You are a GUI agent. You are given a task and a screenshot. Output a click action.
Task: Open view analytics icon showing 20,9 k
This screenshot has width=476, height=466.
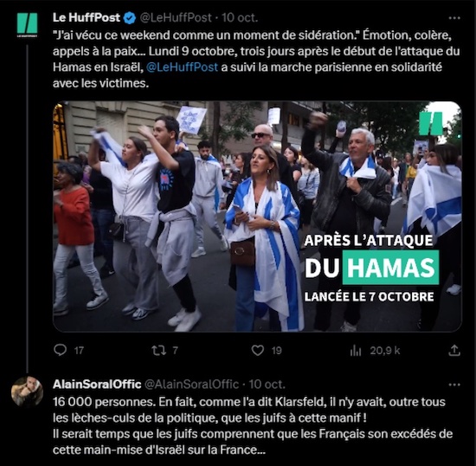point(356,351)
